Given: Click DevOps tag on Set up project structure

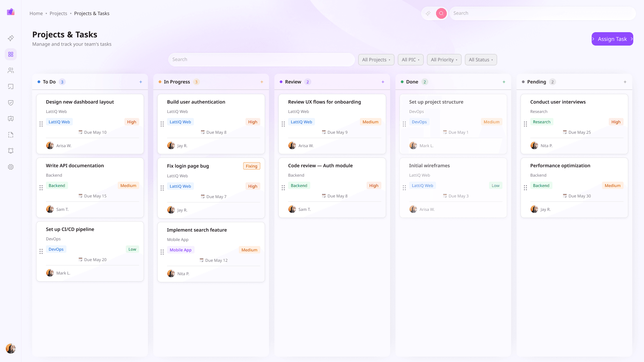Looking at the screenshot, I should (419, 122).
